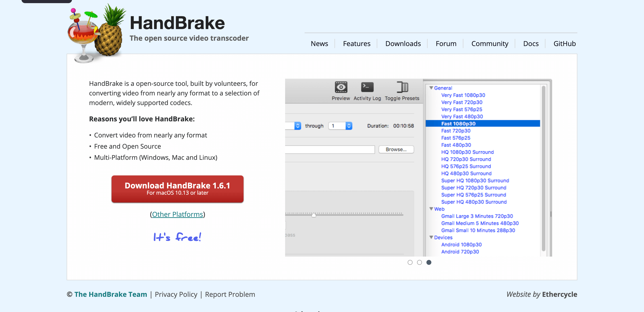Select Very Fast 480p30 preset
644x312 pixels.
tap(462, 116)
